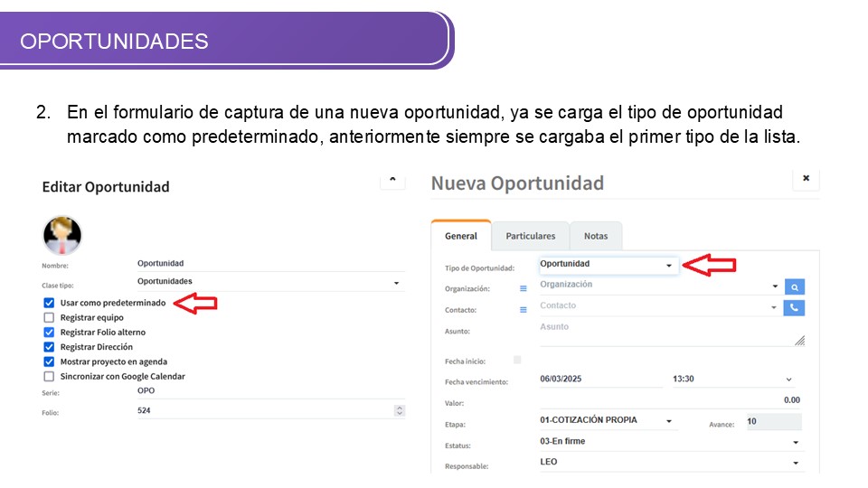Click the Nueva Oportunidad heading
Screen dimensions: 868x488
click(517, 183)
